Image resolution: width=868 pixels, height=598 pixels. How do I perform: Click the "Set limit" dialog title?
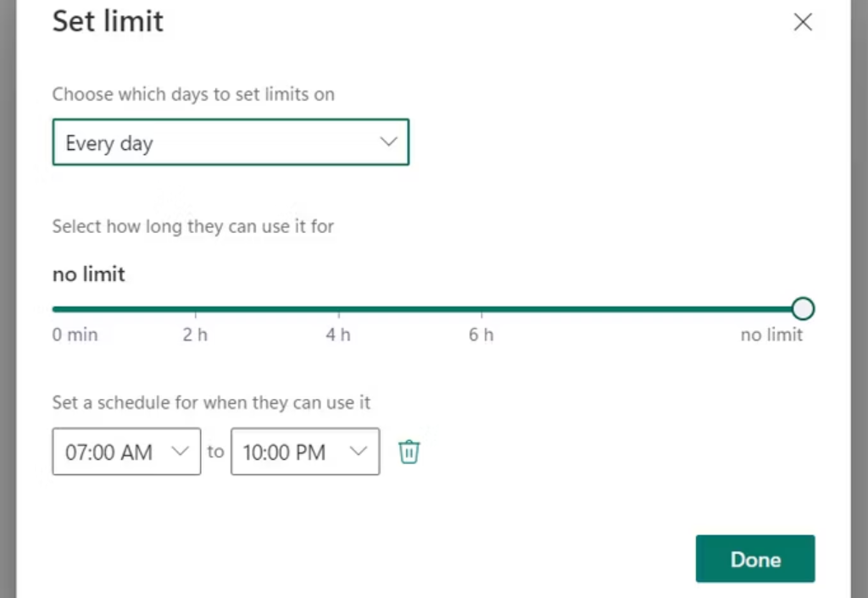point(108,21)
